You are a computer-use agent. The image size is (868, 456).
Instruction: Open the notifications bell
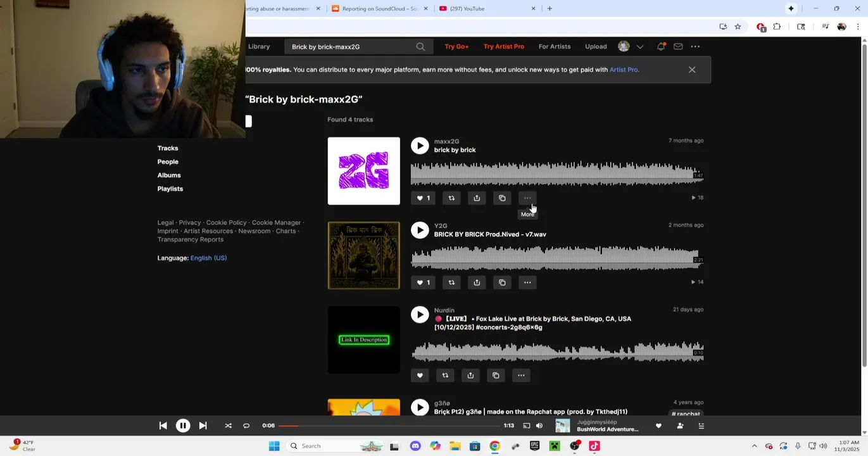click(x=661, y=46)
